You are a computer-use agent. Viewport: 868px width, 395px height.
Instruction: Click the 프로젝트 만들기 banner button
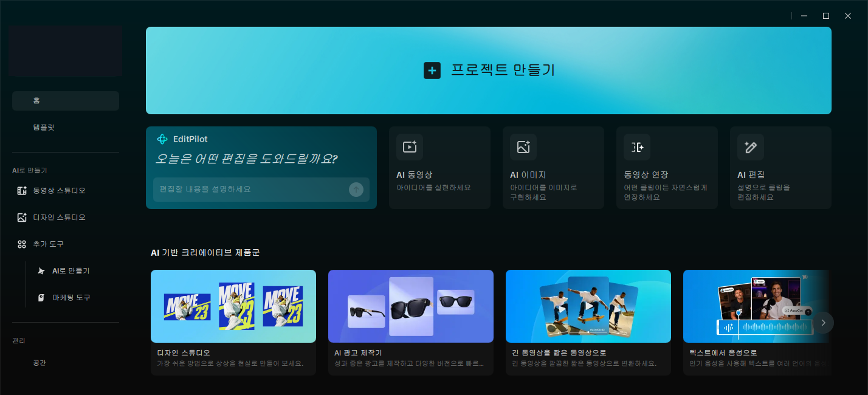tap(489, 70)
